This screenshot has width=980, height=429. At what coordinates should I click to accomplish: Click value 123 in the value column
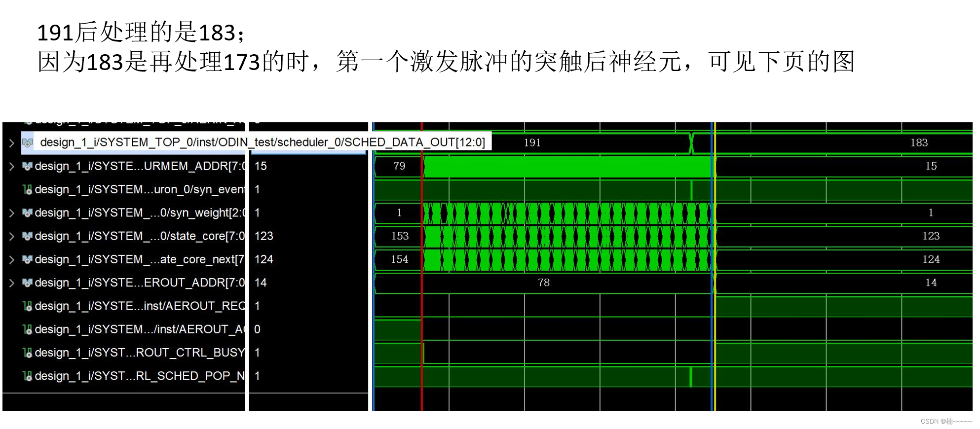pos(264,236)
